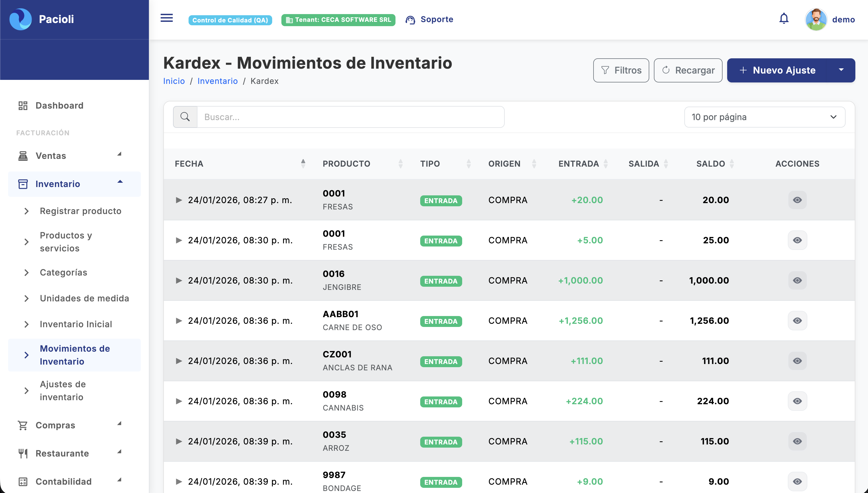Expand the first FRESAS row details
Image resolution: width=868 pixels, height=493 pixels.
click(179, 200)
